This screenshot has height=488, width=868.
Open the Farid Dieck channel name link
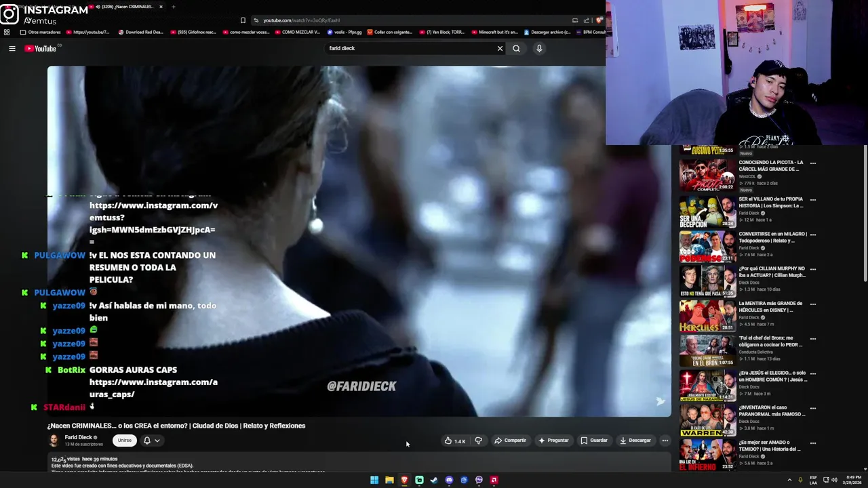pyautogui.click(x=78, y=438)
